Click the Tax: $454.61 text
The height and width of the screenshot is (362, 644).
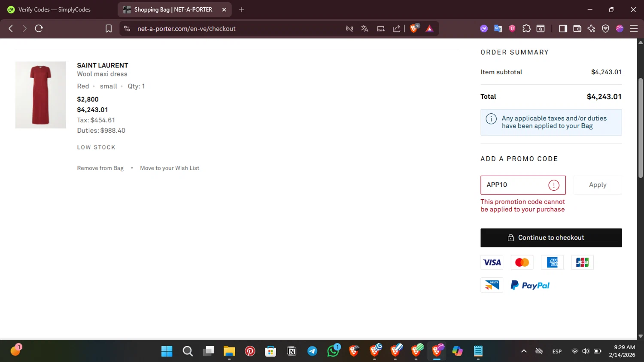(96, 120)
